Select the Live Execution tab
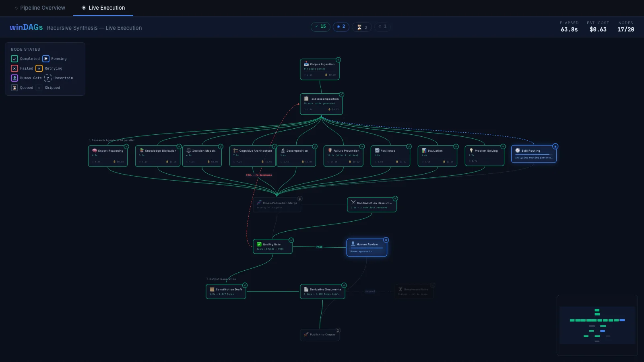This screenshot has height=362, width=644. coord(103,8)
